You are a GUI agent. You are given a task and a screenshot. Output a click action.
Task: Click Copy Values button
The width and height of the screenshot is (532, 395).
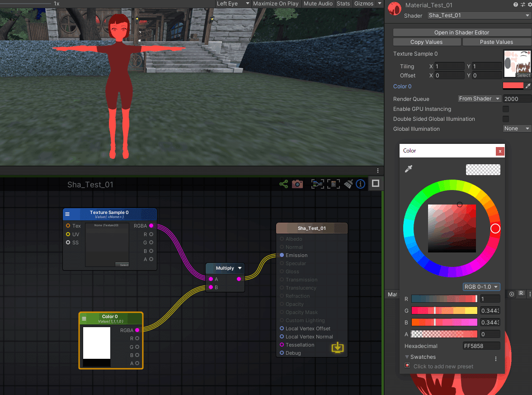pyautogui.click(x=427, y=42)
